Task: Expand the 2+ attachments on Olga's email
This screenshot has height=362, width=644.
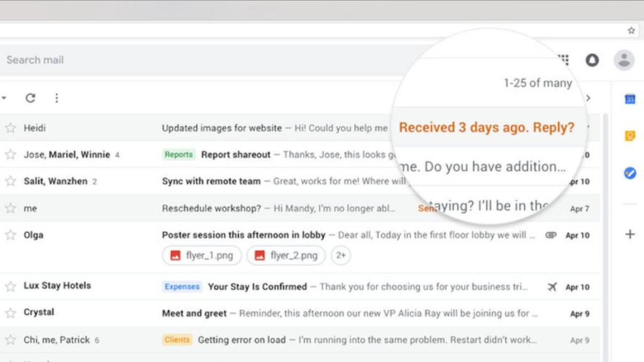Action: pos(341,256)
